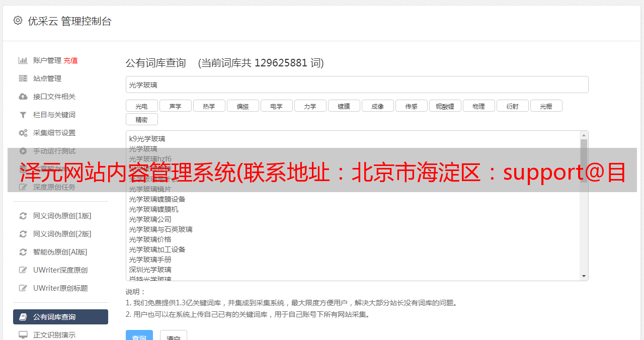Viewport: 644px width, 340px height.
Task: Click the 清空 clear button
Action: coord(174,336)
